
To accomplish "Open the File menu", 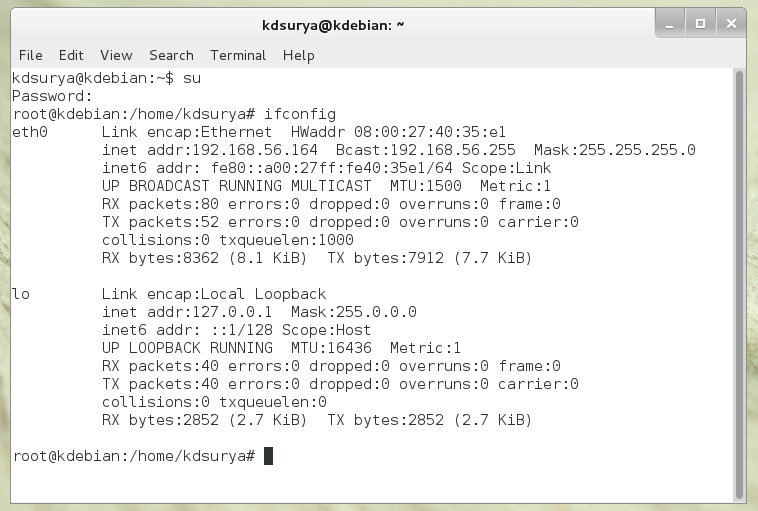I will pyautogui.click(x=30, y=55).
